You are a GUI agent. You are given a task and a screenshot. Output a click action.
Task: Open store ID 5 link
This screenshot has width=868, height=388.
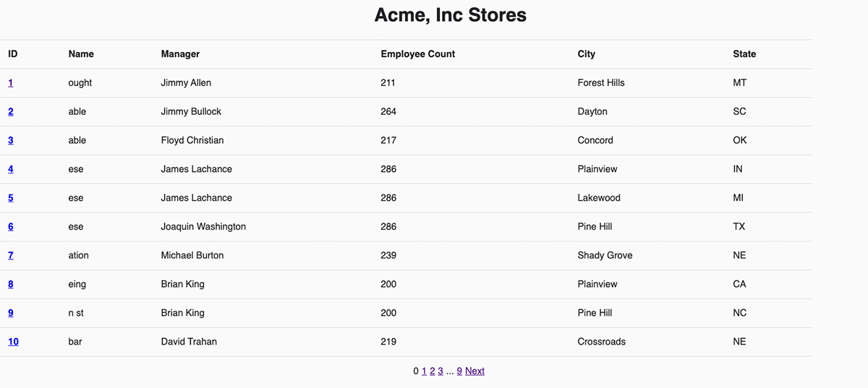pyautogui.click(x=11, y=198)
